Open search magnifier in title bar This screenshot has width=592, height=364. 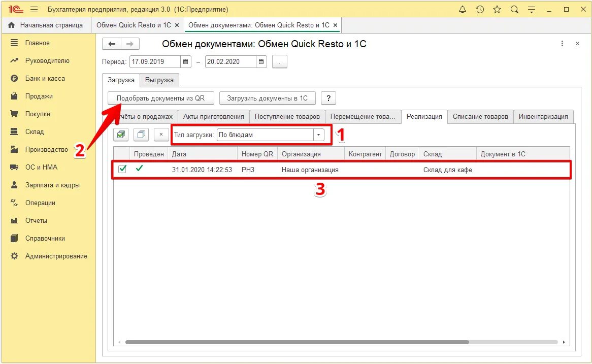coord(514,10)
